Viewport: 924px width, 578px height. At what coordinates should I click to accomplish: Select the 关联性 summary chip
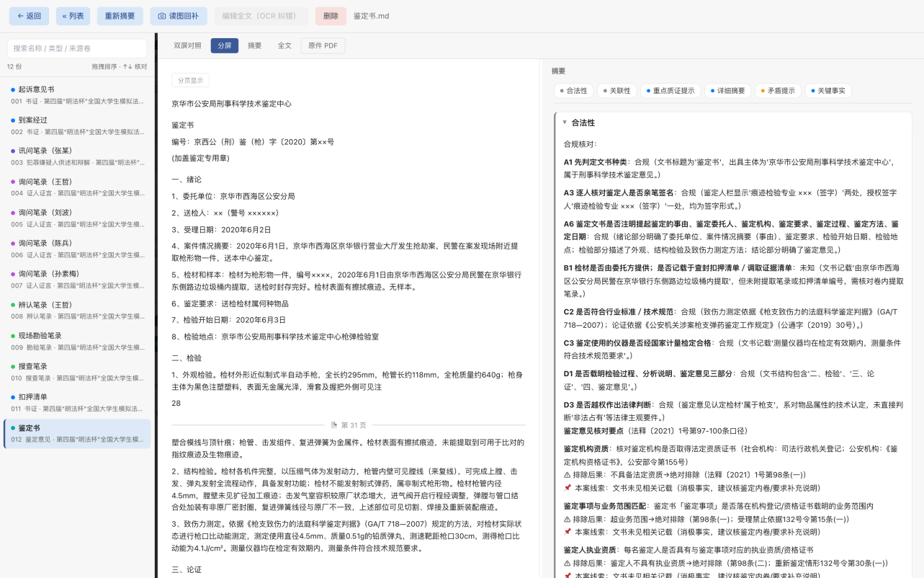[x=617, y=91]
